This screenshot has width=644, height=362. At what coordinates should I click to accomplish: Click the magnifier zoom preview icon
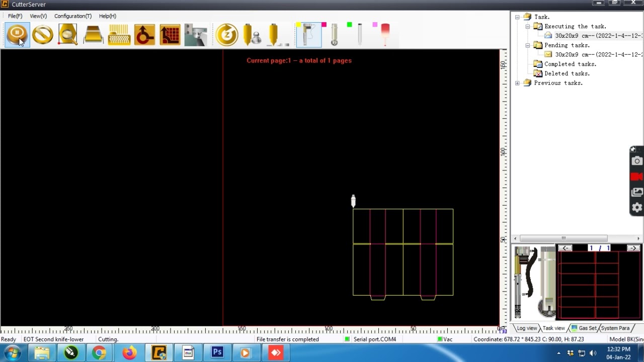[68, 35]
